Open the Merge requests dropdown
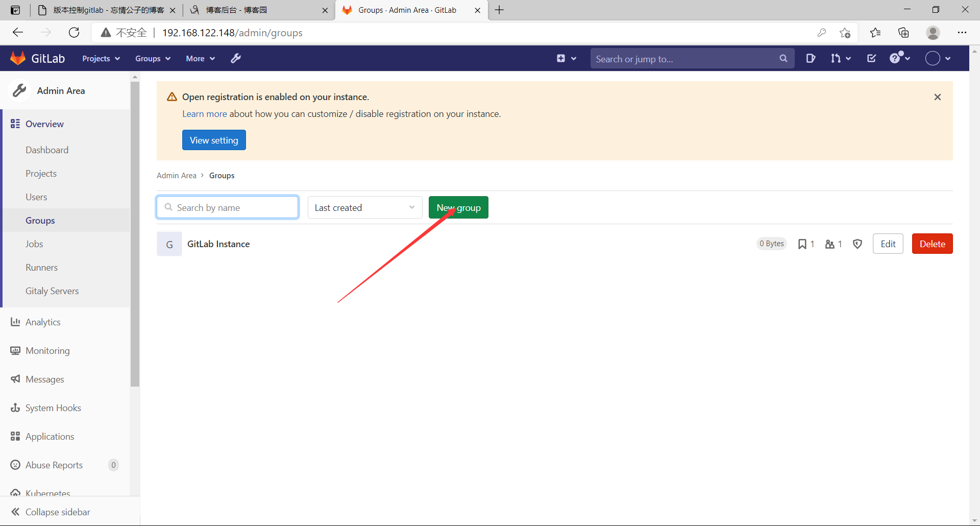The width and height of the screenshot is (980, 526). pyautogui.click(x=841, y=58)
